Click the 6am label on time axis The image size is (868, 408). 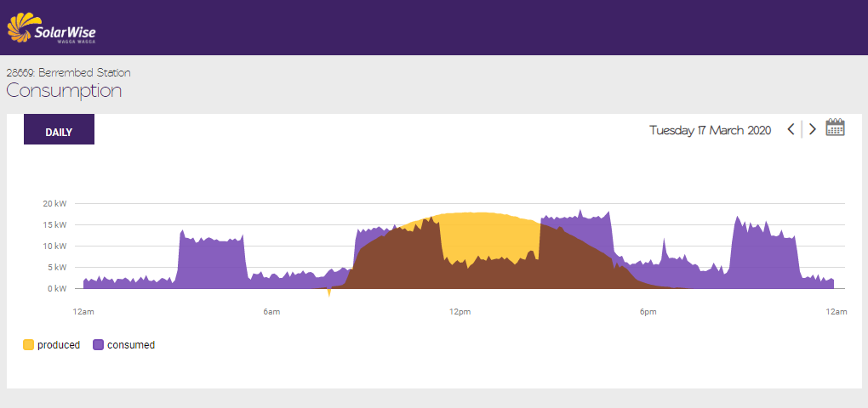click(271, 313)
